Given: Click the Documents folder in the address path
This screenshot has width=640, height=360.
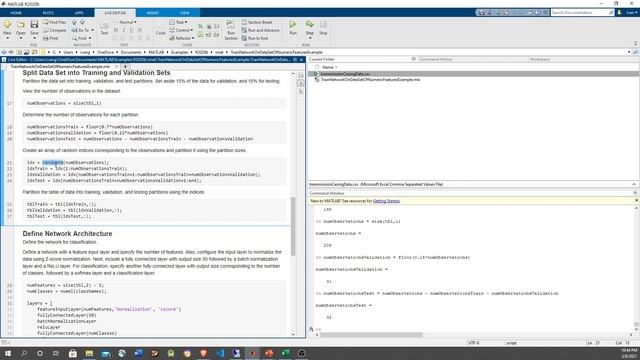Looking at the screenshot, I should (131, 52).
